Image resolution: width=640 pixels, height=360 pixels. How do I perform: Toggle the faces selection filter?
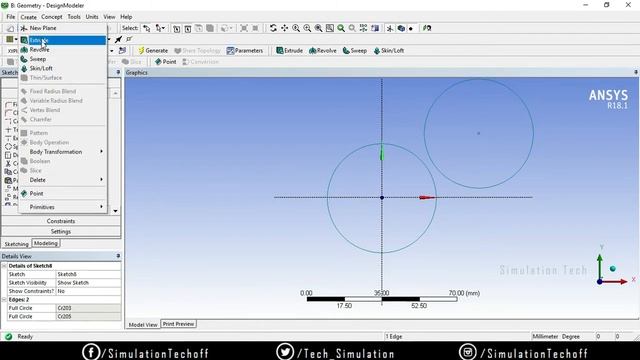click(199, 28)
